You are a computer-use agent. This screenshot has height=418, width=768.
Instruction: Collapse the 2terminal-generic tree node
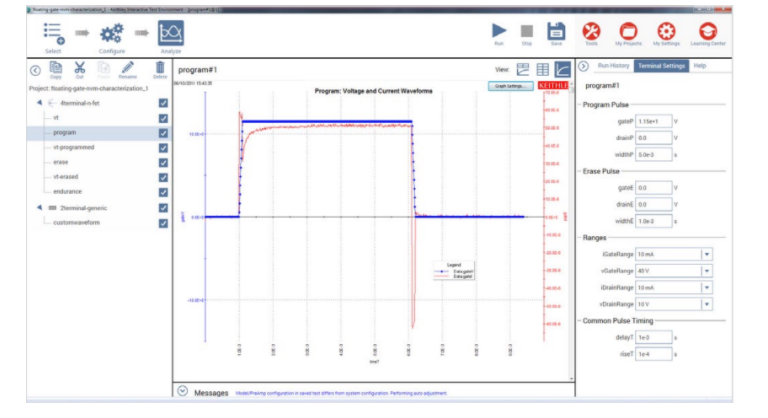(39, 208)
